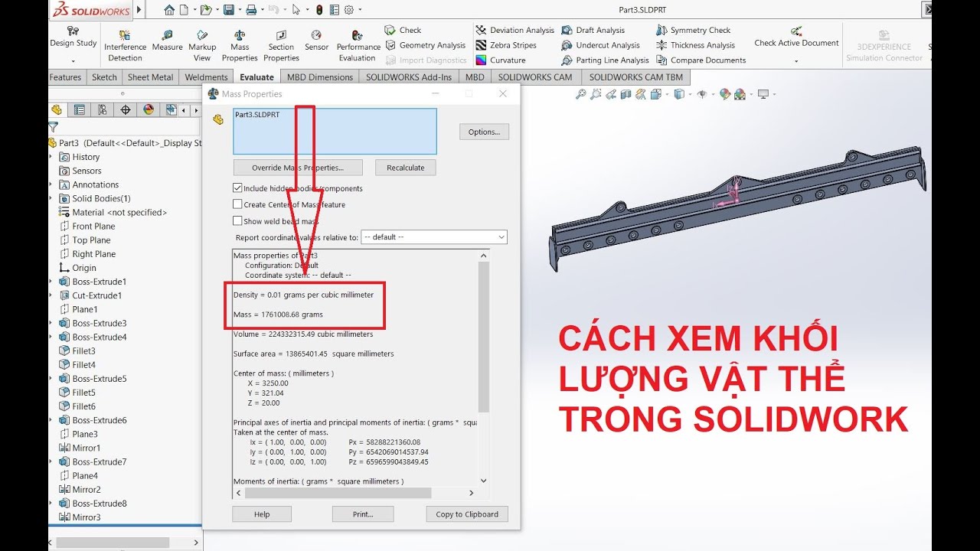
Task: Click Override Mass Properties button
Action: [x=298, y=168]
